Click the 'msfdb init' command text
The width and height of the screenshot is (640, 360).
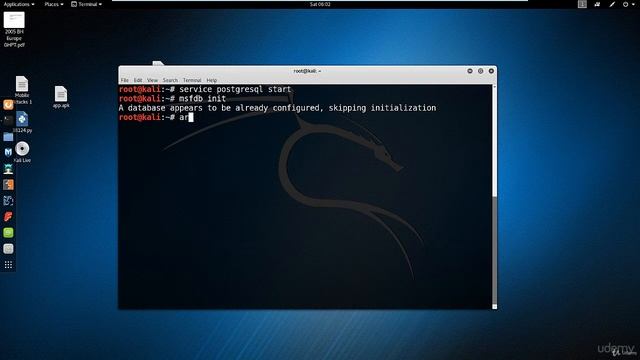tap(202, 98)
